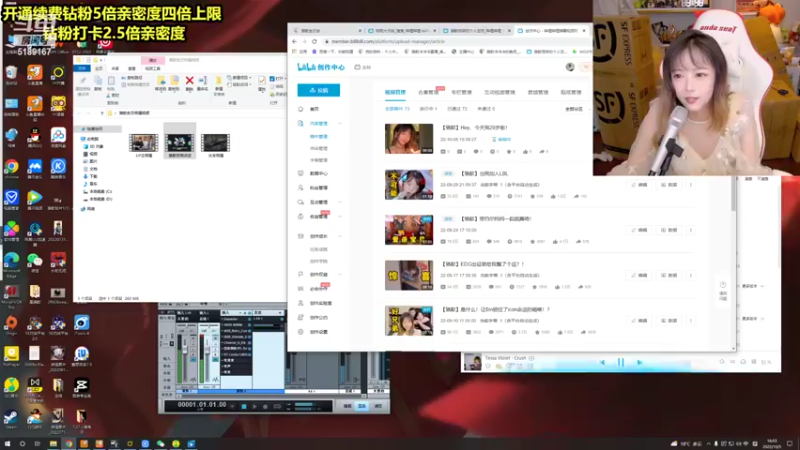Screen dimensions: 800x450
Task: Click the edit button on the EDG video row
Action: pyautogui.click(x=639, y=276)
